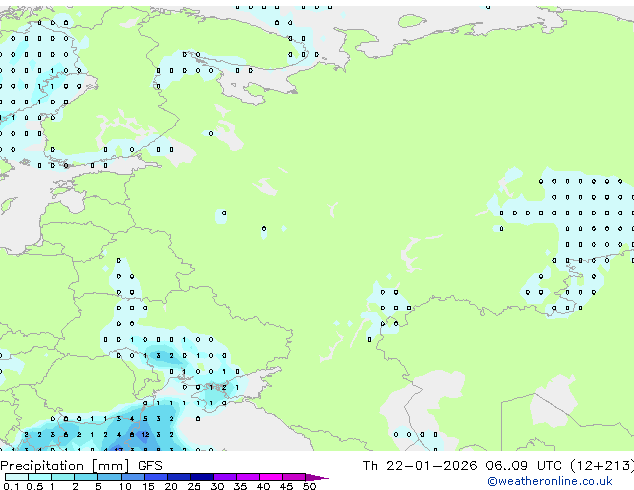Select the legend swatch between 1 and 2
634x490 pixels.
[63, 477]
